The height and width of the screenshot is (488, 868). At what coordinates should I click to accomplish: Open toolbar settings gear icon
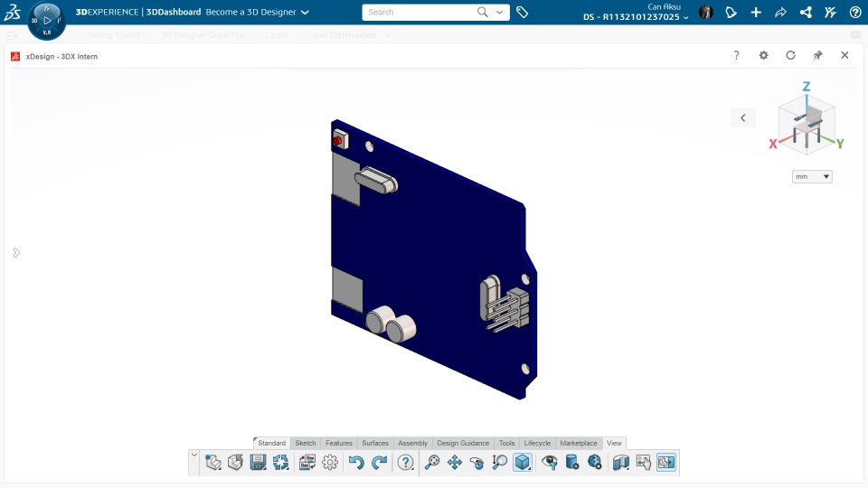[x=330, y=462]
